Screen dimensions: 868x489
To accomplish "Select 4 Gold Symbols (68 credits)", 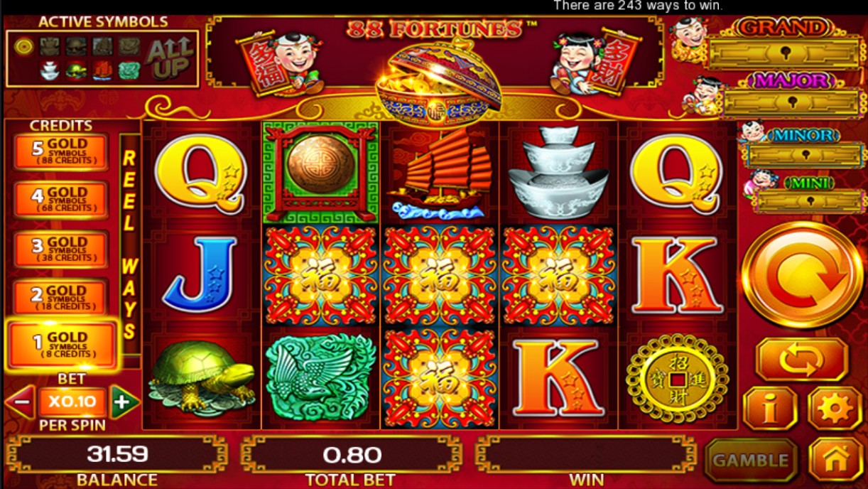I will click(x=60, y=200).
